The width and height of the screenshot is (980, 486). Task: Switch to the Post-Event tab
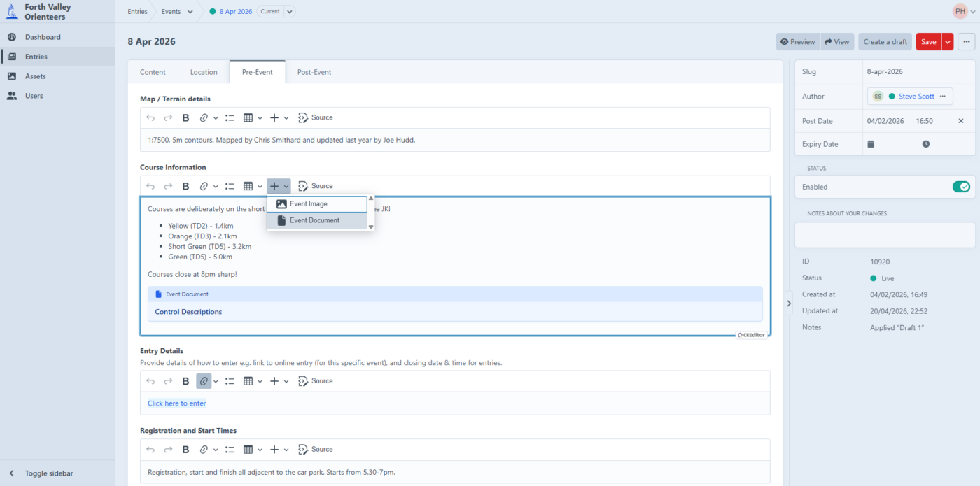pyautogui.click(x=314, y=72)
